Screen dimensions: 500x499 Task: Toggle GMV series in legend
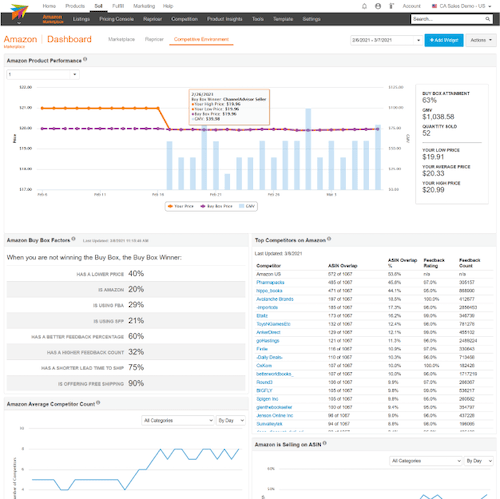[247, 206]
